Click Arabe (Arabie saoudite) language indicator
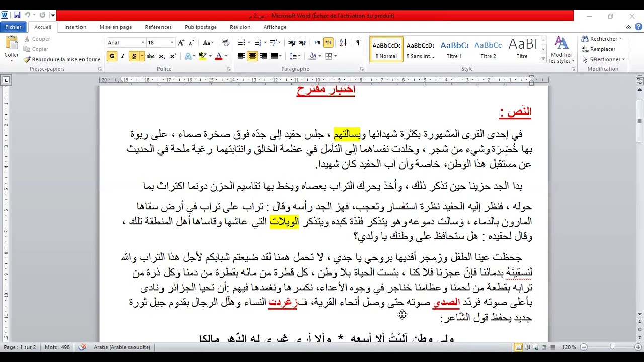The height and width of the screenshot is (362, 644). pyautogui.click(x=122, y=347)
